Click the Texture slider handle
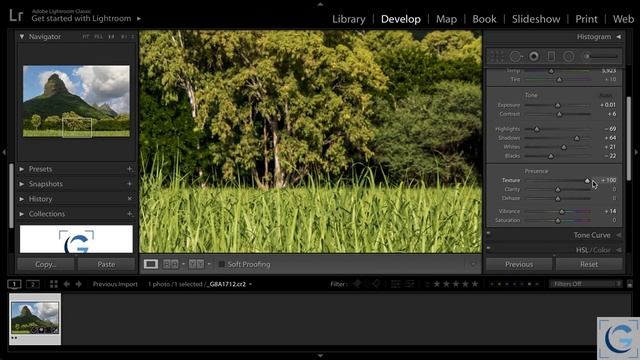The width and height of the screenshot is (640, 360). pos(587,180)
